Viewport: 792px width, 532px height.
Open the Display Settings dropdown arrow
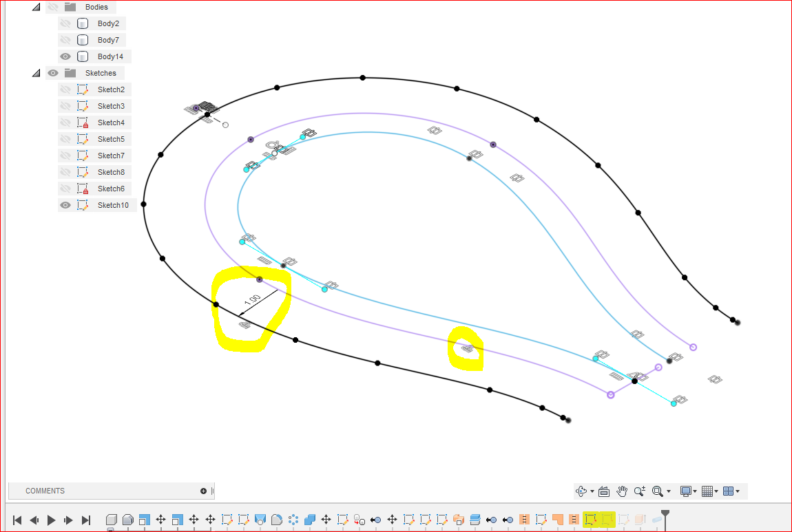tap(695, 491)
